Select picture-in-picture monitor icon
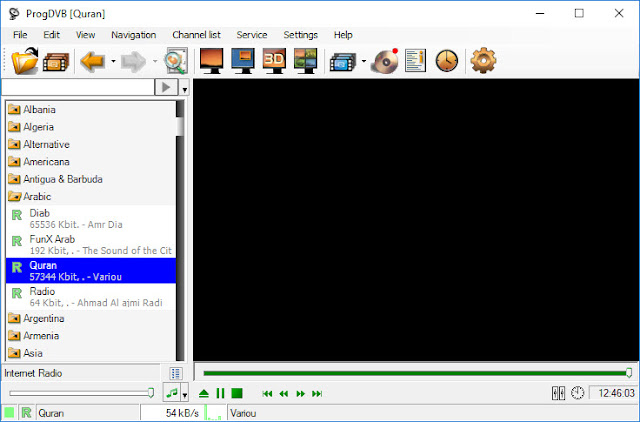Image resolution: width=640 pixels, height=422 pixels. [243, 61]
